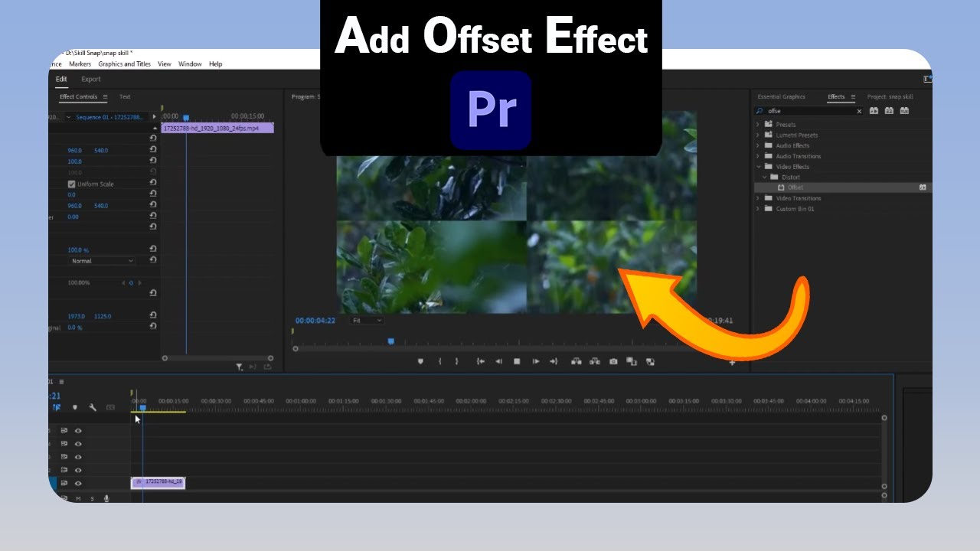Add a marker in the timeline panel
980x551 pixels.
click(74, 408)
